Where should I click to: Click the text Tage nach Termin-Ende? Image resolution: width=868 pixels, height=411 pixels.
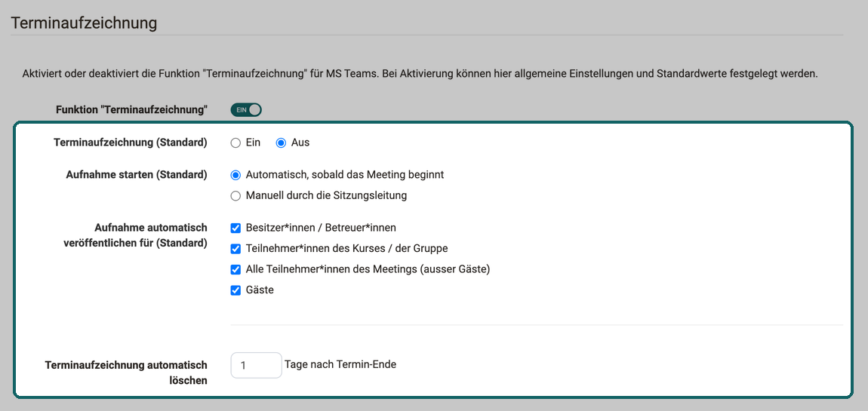[340, 364]
